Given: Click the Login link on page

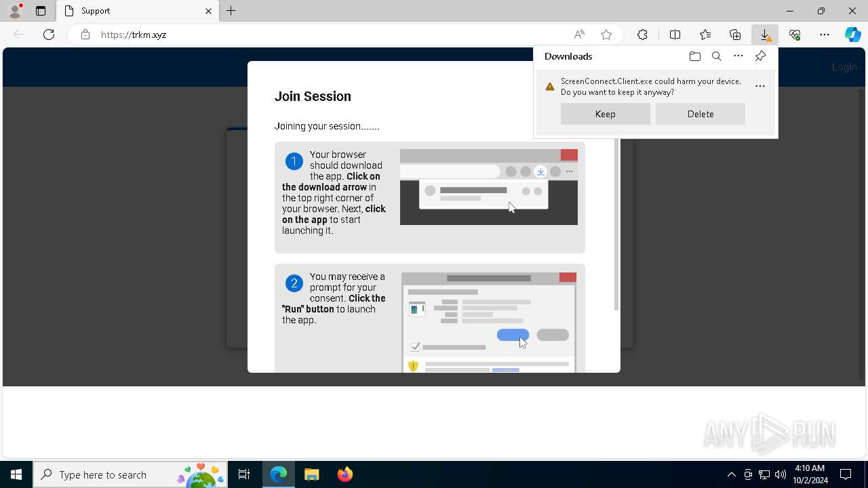Looking at the screenshot, I should 844,66.
